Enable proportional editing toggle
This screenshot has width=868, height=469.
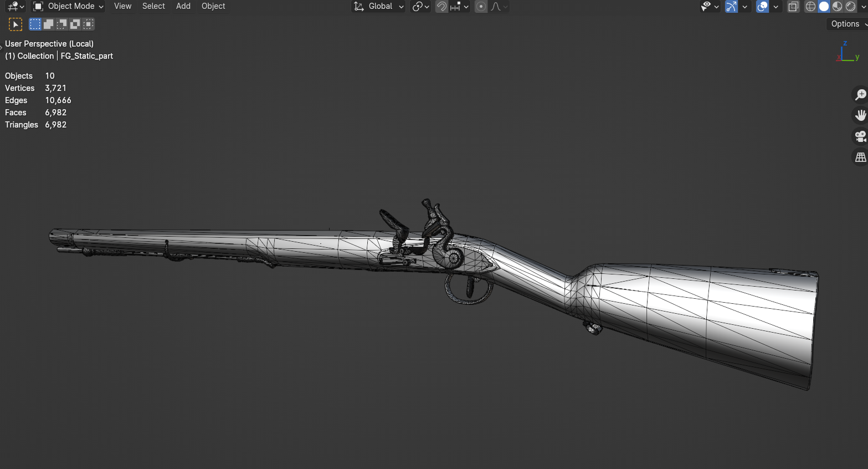pyautogui.click(x=481, y=7)
